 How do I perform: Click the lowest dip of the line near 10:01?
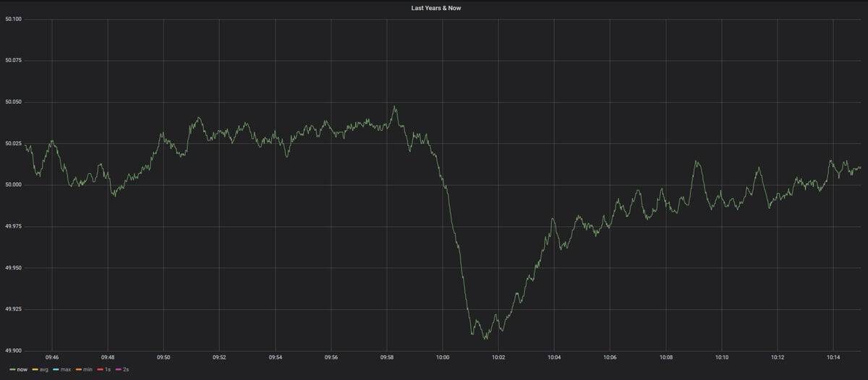tap(485, 338)
